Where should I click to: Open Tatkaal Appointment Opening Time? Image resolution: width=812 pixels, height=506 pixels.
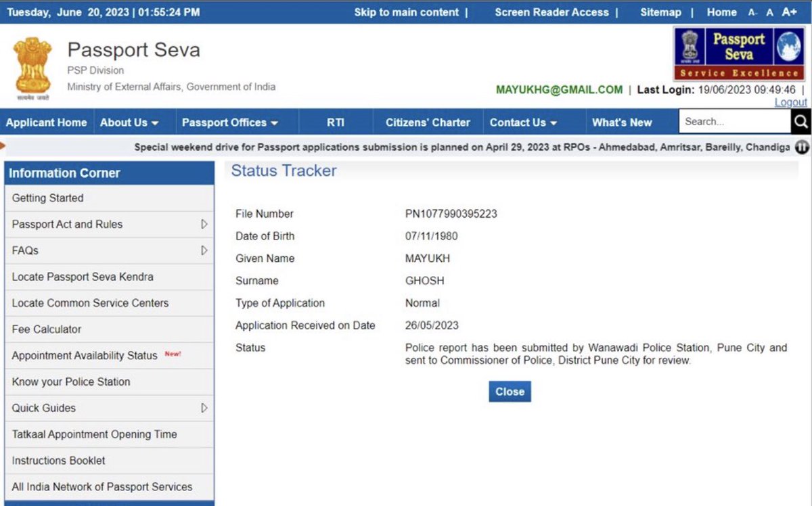109,434
